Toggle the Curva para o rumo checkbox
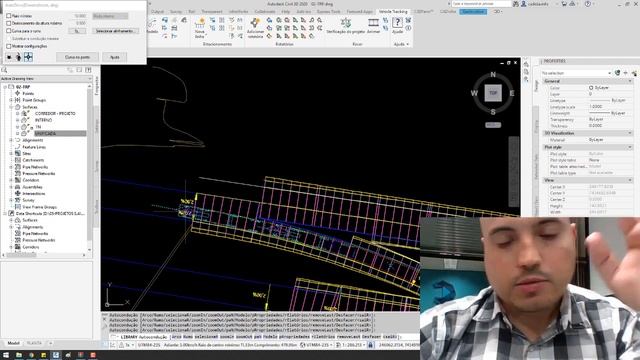 9,31
